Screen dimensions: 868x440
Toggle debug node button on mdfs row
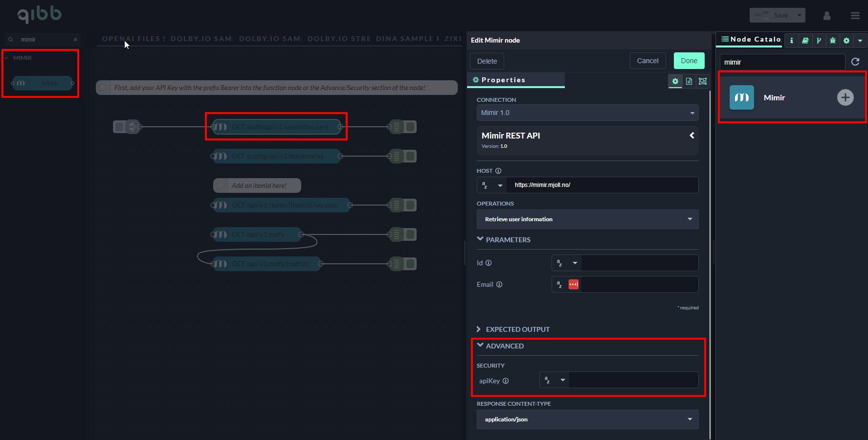click(x=411, y=234)
